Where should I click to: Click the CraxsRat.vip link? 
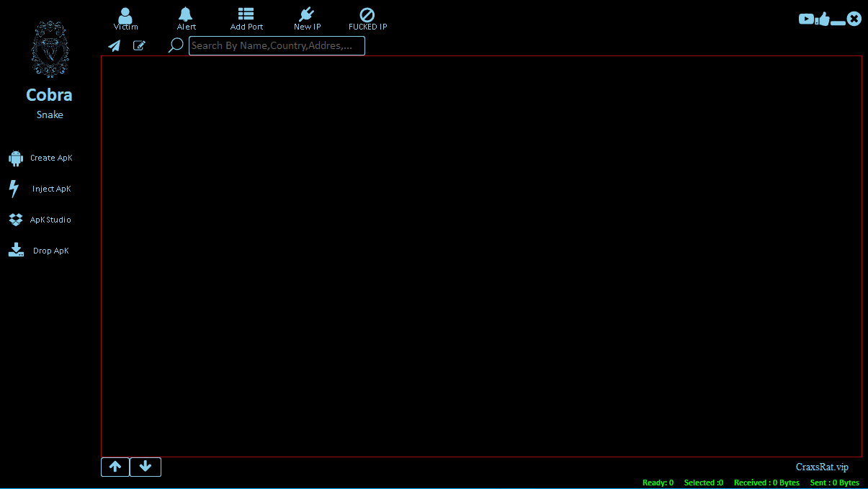coord(822,467)
